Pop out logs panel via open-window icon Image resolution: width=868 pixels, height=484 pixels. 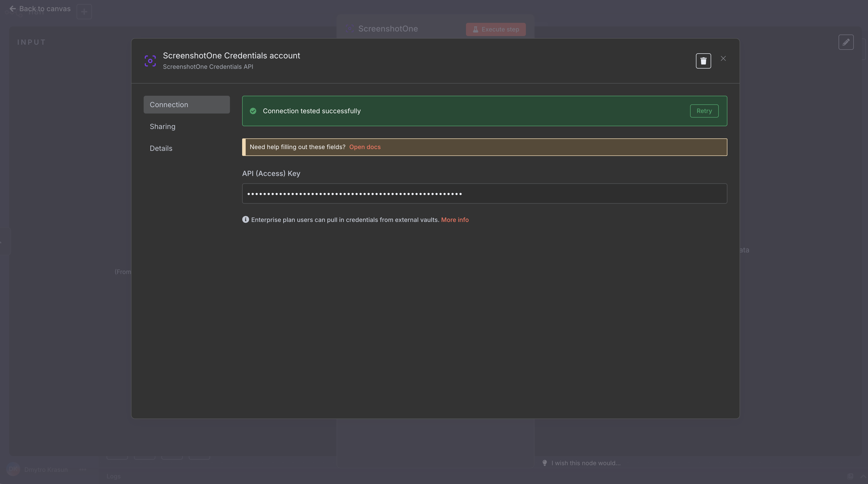pyautogui.click(x=850, y=476)
